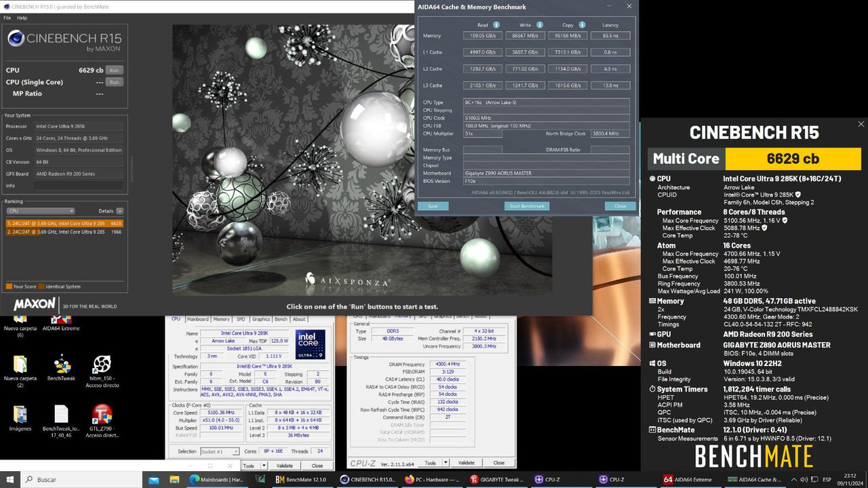Screen dimensions: 868x488
Task: Open AIDA64 Extreme desktop shortcut
Action: pos(61,322)
